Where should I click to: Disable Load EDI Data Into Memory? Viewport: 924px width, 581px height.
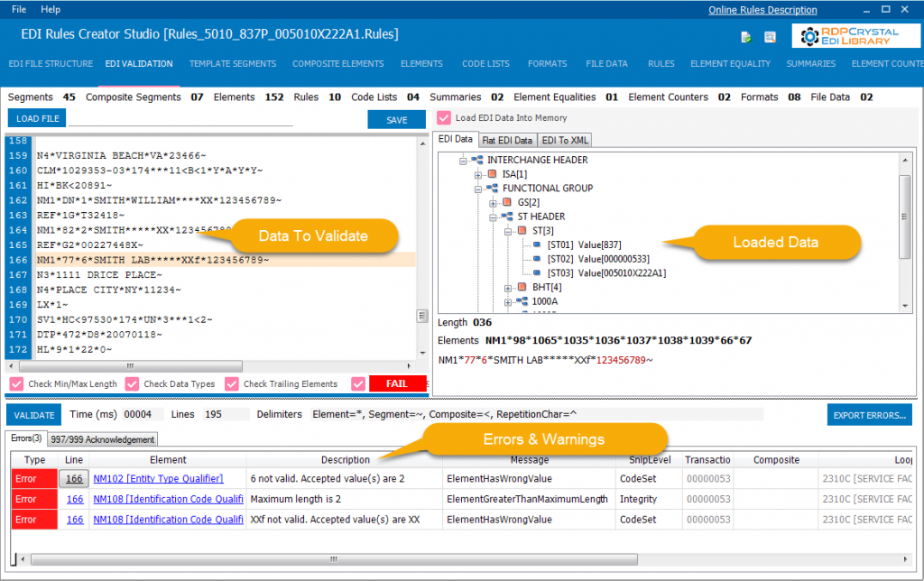[x=443, y=118]
